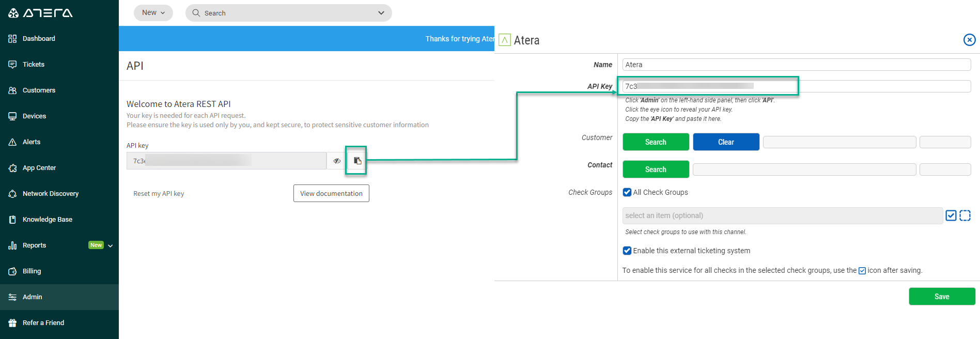Screen dimensions: 980x339
Task: Click the Admin sliders icon
Action: [12, 297]
